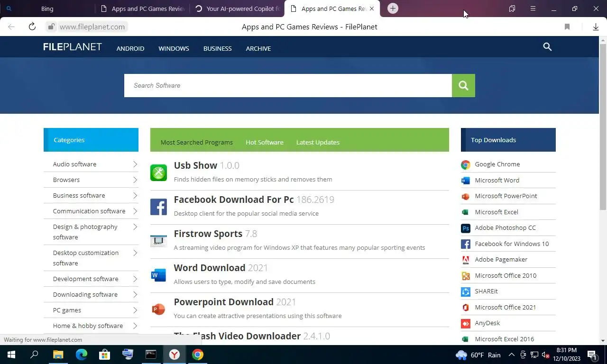Open the bookmarks panel icon in the title bar

pyautogui.click(x=512, y=9)
